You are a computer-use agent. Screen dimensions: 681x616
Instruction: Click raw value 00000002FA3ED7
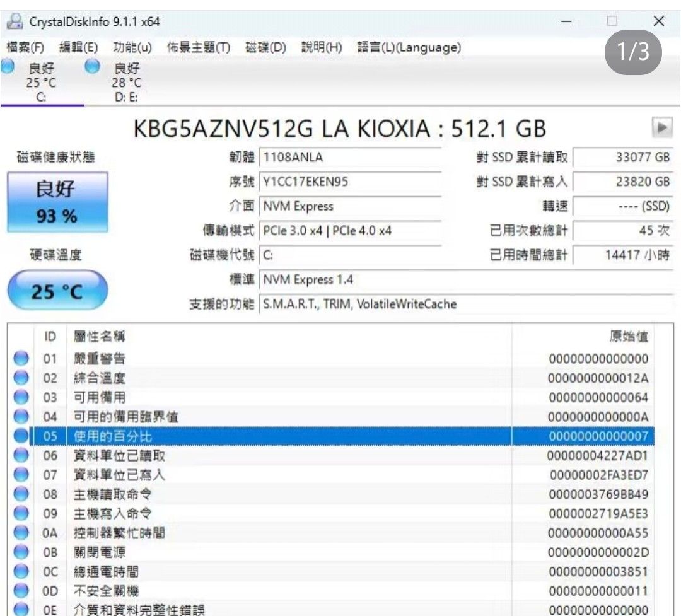(x=599, y=475)
